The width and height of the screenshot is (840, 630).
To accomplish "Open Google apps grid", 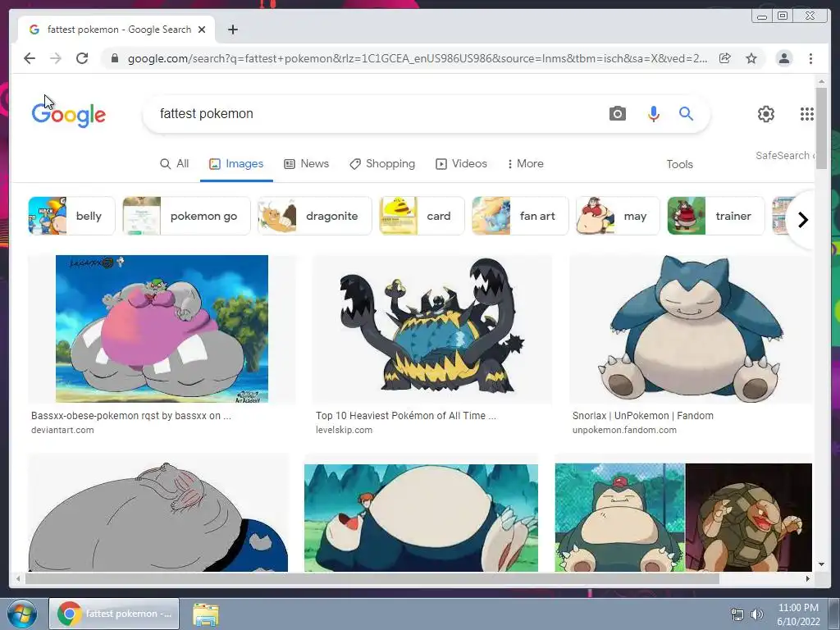I will point(807,113).
